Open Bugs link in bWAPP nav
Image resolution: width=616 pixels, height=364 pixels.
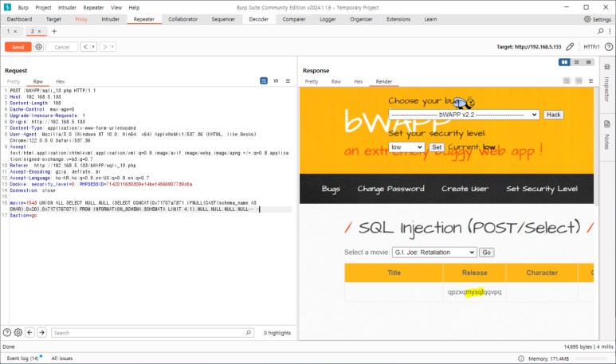tap(331, 189)
